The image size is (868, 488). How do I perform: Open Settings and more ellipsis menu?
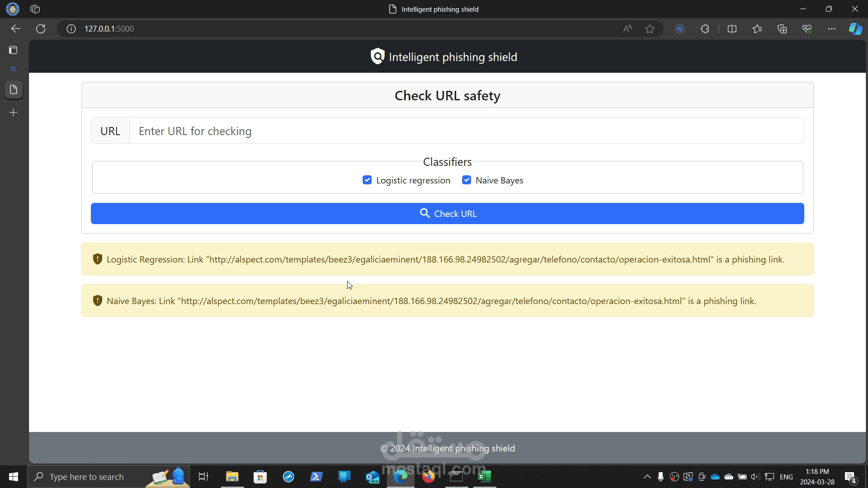831,29
